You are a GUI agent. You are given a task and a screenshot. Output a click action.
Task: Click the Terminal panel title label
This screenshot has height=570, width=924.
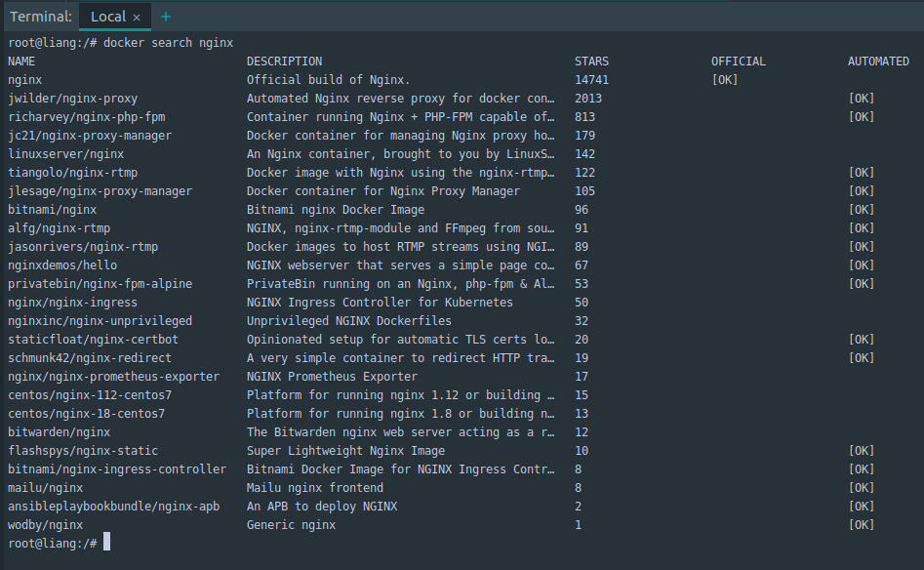41,17
